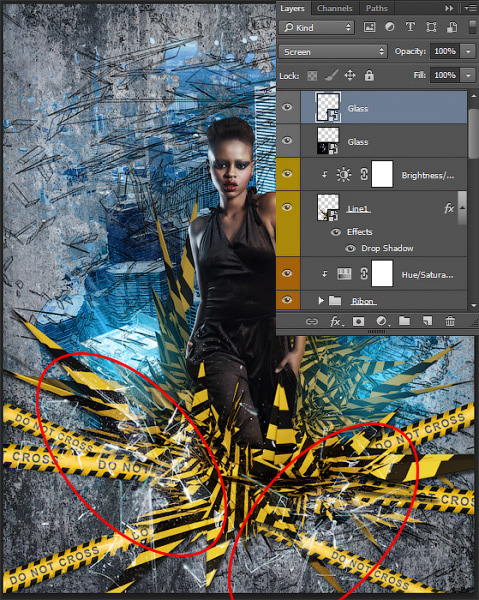Click mask link icon on Hue/Saturation layer
The height and width of the screenshot is (600, 479).
[364, 274]
